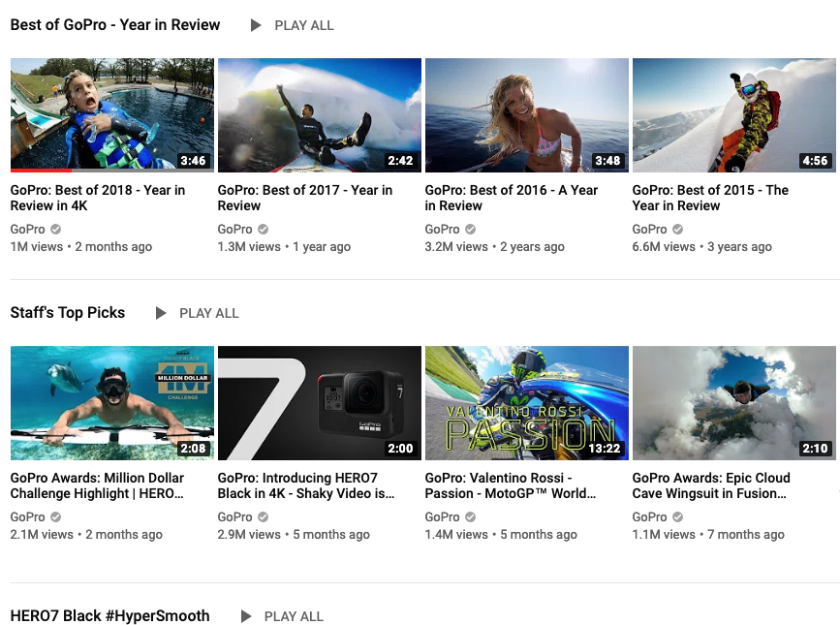Click 2:42 duration badge on 2017 thumbnail
This screenshot has height=625, width=840.
coord(401,161)
